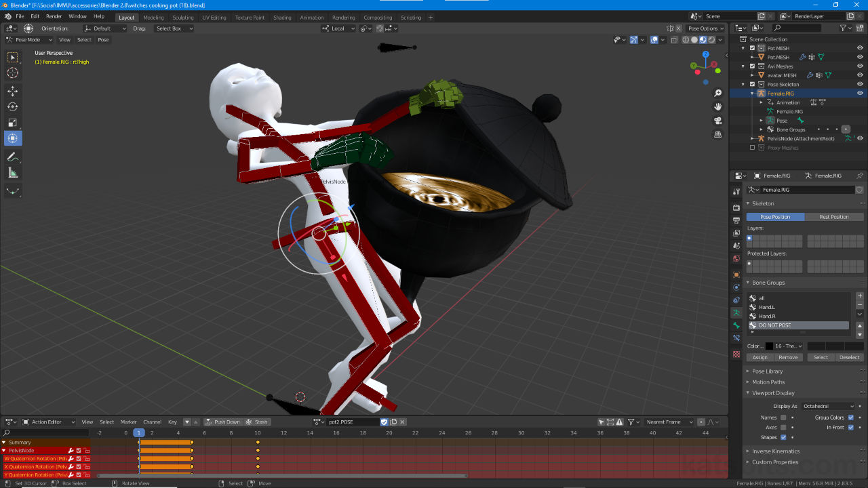Uncheck the Pot MESH collection checkbox
The width and height of the screenshot is (868, 488).
tap(752, 48)
